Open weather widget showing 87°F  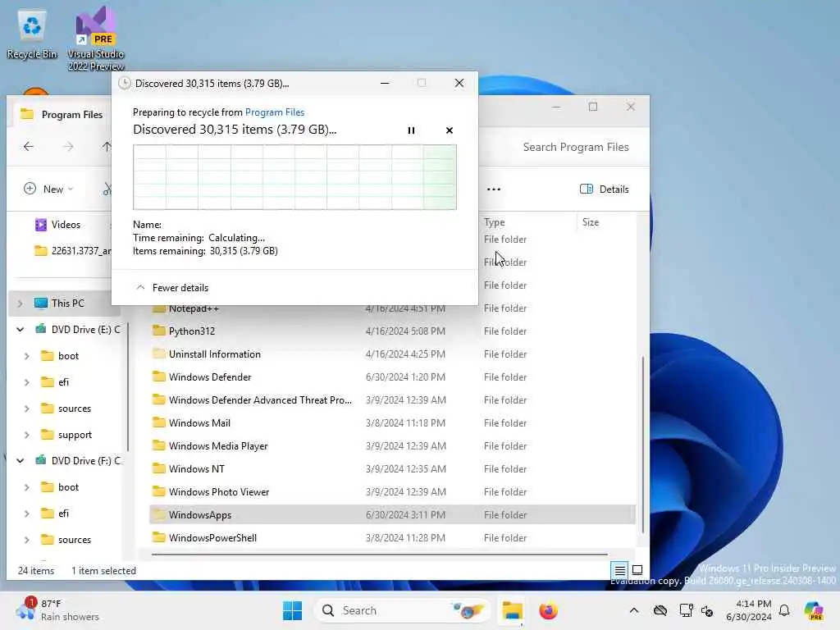(57, 610)
